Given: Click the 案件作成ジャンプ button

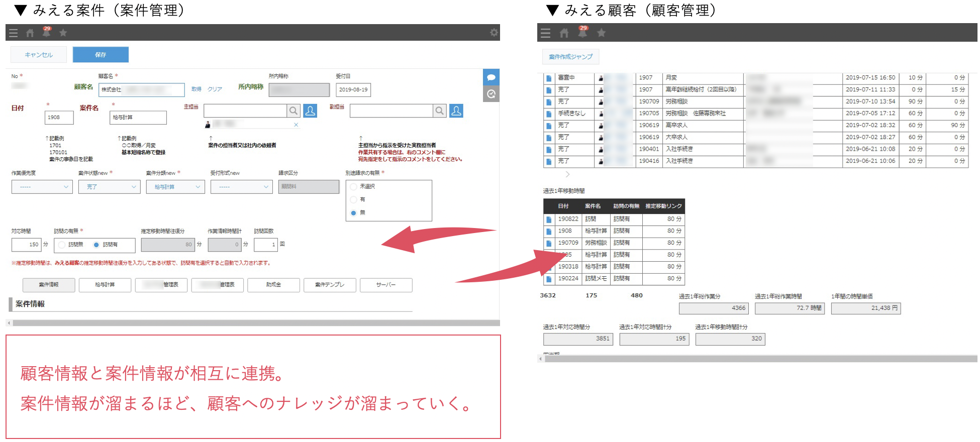Looking at the screenshot, I should 570,57.
